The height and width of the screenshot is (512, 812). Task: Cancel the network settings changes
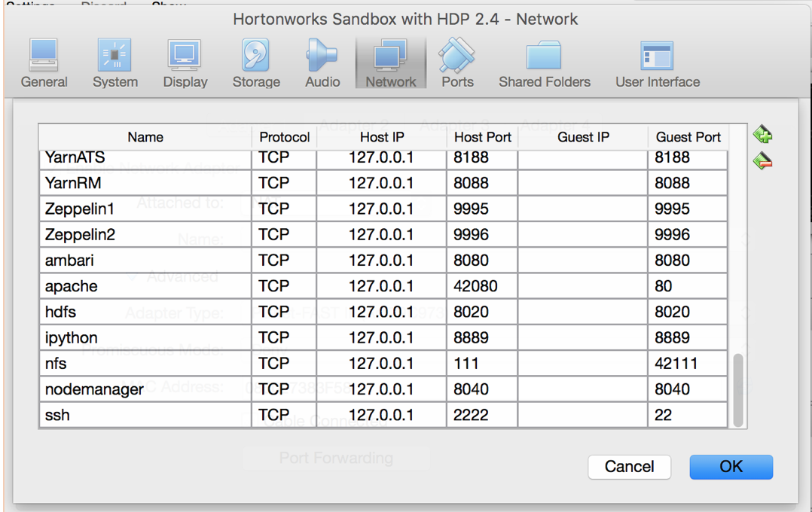[x=629, y=467]
